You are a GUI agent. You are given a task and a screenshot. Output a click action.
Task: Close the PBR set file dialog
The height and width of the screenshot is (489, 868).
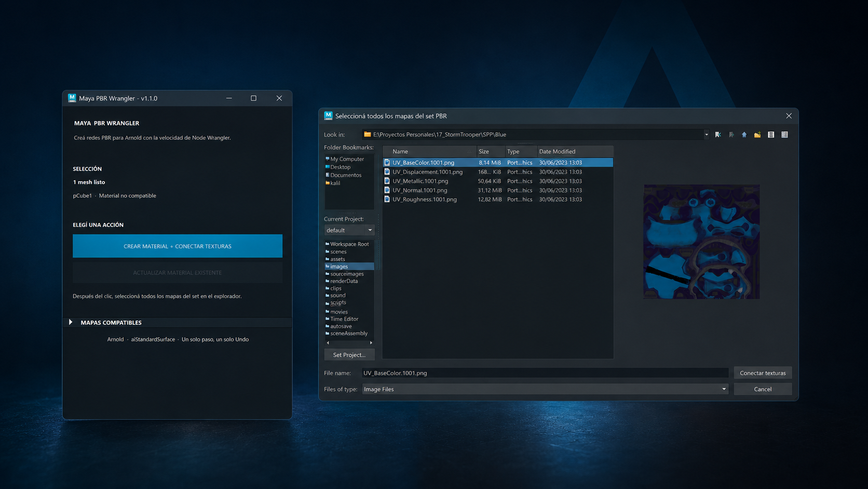[789, 116]
